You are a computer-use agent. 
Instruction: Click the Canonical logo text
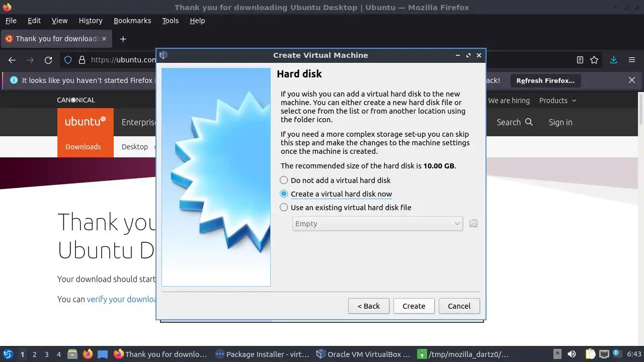pyautogui.click(x=76, y=100)
